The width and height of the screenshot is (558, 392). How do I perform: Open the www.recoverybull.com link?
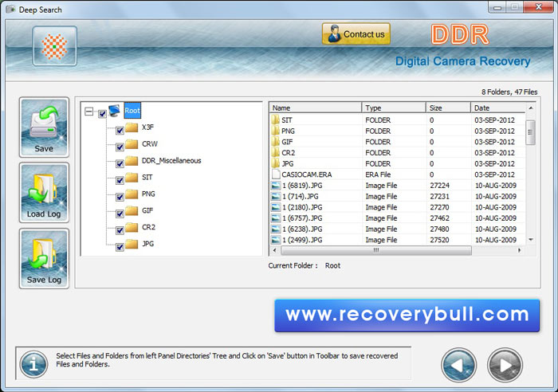point(407,316)
